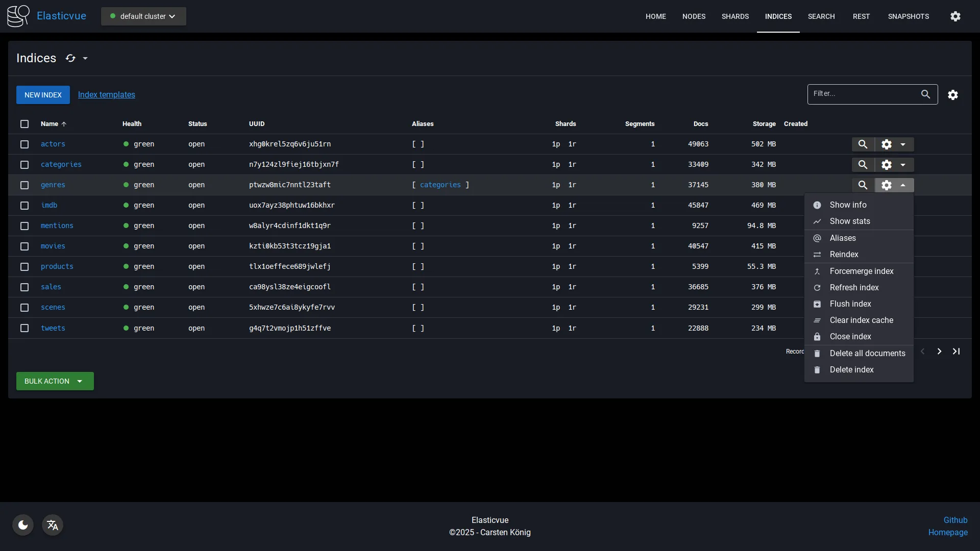The width and height of the screenshot is (980, 551).
Task: Choose Flush index from the context menu
Action: pos(850,304)
